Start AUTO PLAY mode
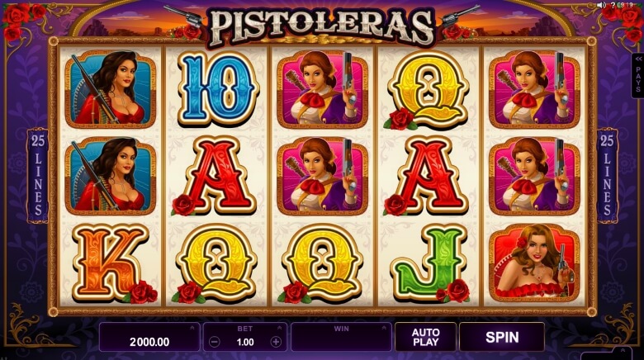This screenshot has height=360, width=644. [425, 337]
